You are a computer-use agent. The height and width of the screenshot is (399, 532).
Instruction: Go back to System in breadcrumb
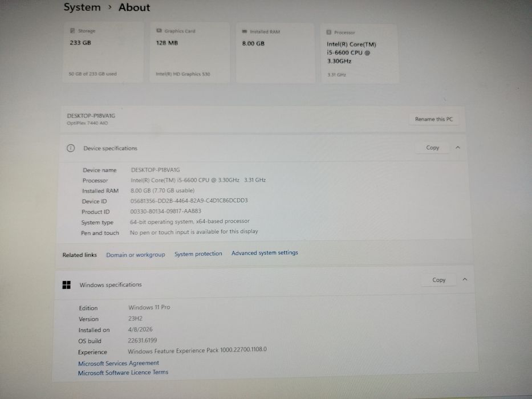82,7
